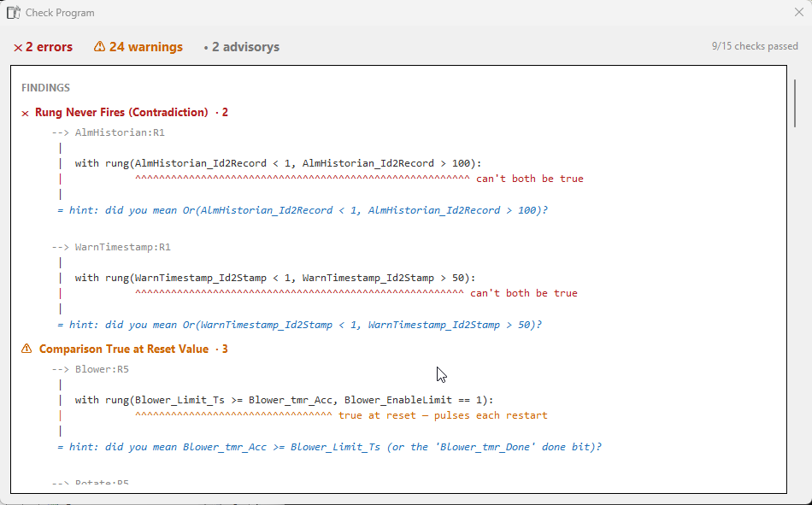Go to WarnTimestamp:R1 rung location
Screen dimensions: 812x505
pyautogui.click(x=123, y=247)
